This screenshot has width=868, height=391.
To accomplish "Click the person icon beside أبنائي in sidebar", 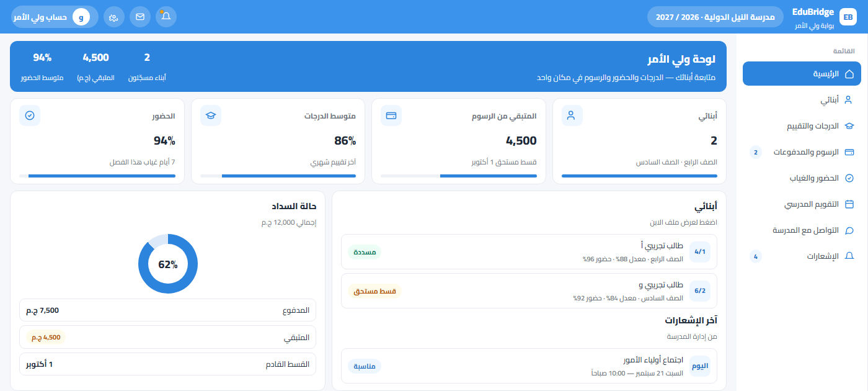I will click(849, 100).
